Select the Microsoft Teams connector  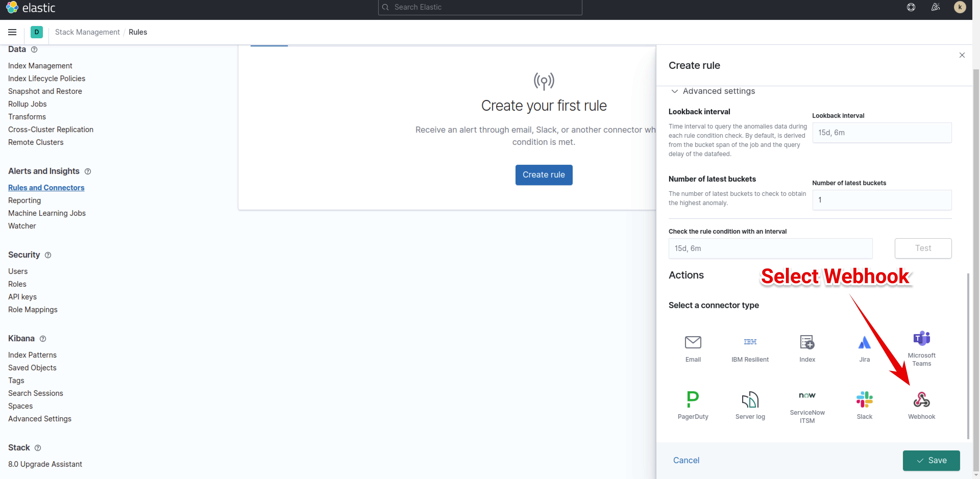(921, 349)
